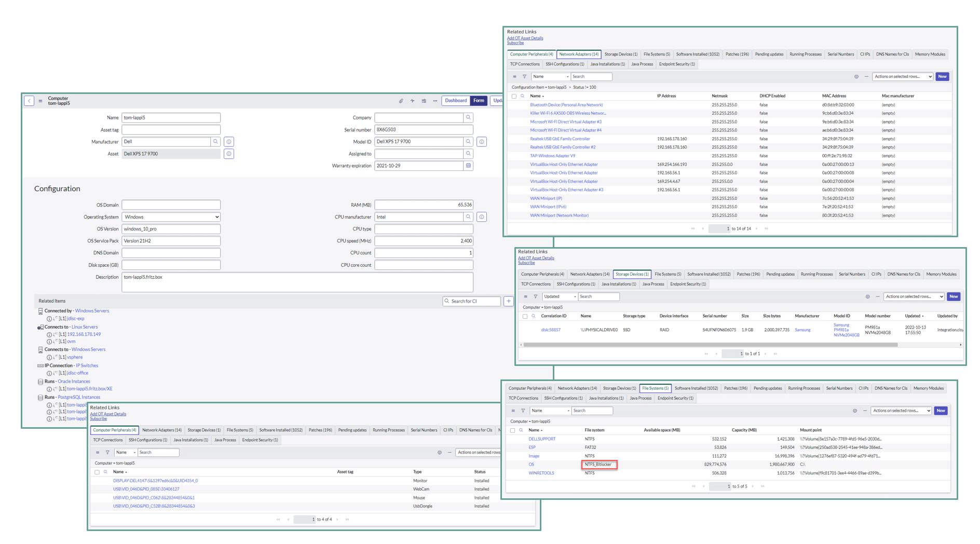Click the Manufacturer lookup magnifier icon
980x544 pixels.
point(215,142)
